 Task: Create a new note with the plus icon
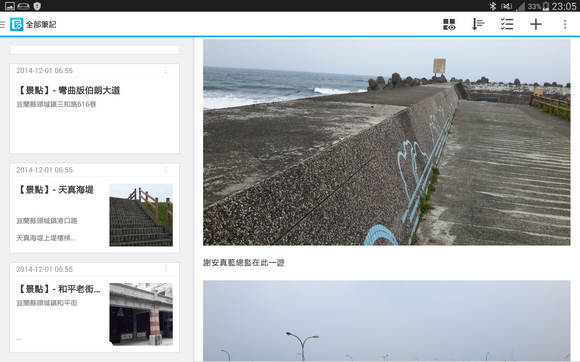point(536,24)
